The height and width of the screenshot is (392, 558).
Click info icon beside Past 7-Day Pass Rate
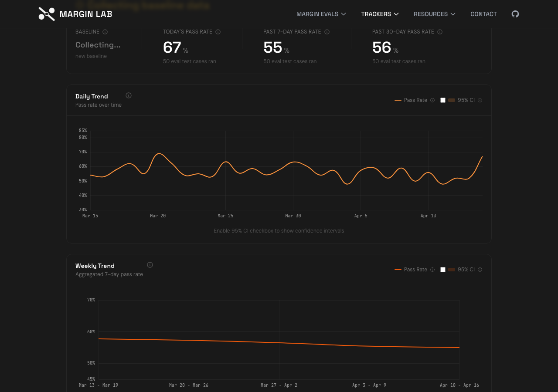tap(327, 32)
